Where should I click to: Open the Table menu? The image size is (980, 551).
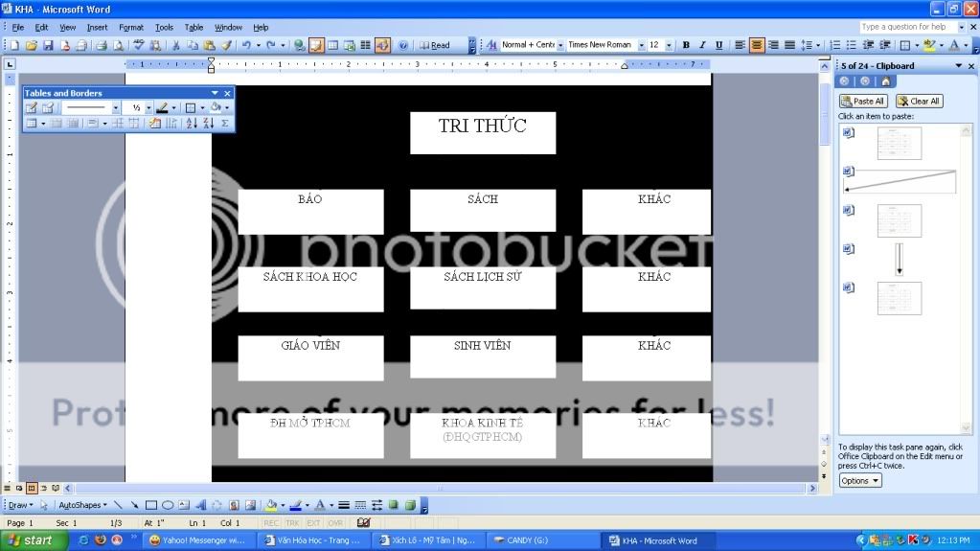pyautogui.click(x=194, y=27)
